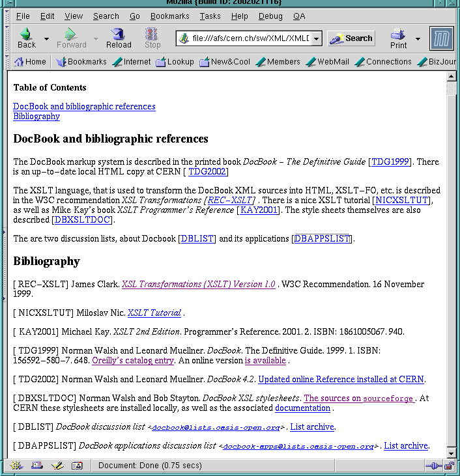Click the Mozilla throbber logo
The height and width of the screenshot is (476, 460).
442,38
